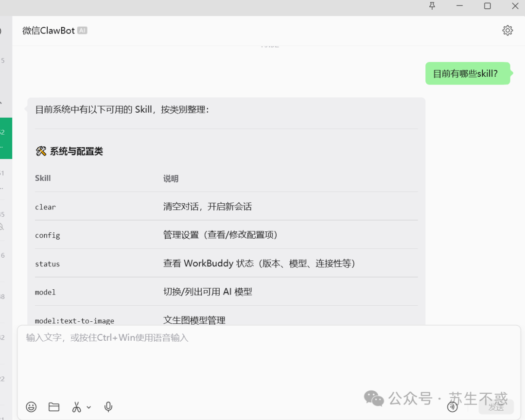The image size is (525, 420).
Task: Minimize the WeChat window
Action: click(459, 6)
